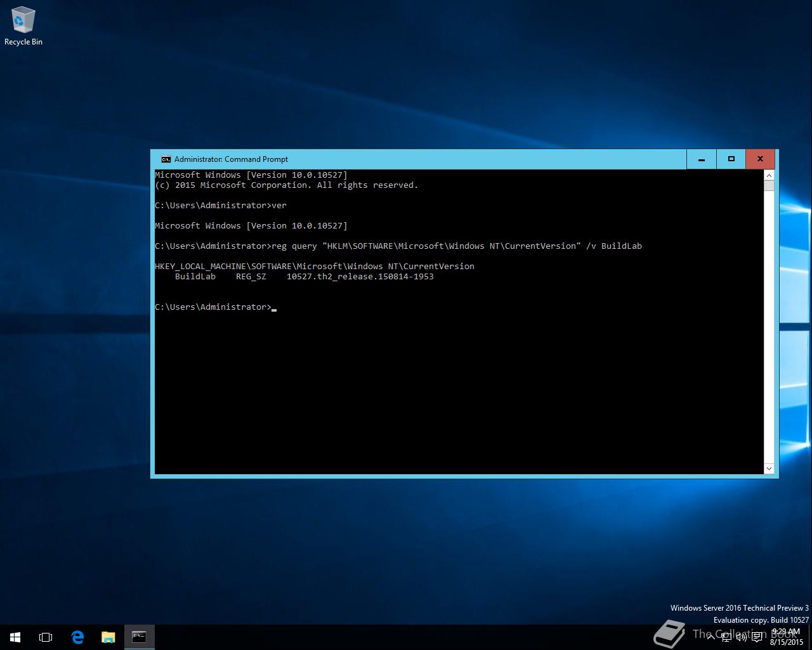Click the 'ver' command text

(x=279, y=206)
